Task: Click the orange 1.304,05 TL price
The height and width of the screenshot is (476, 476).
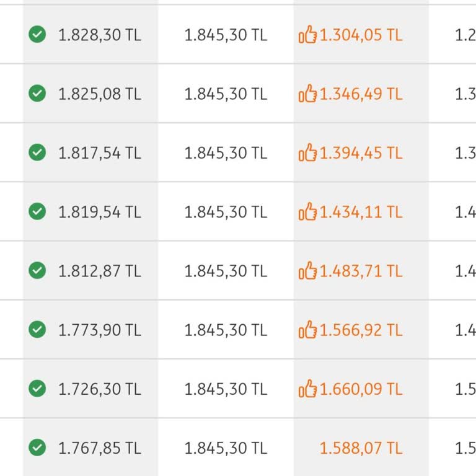Action: click(x=361, y=35)
